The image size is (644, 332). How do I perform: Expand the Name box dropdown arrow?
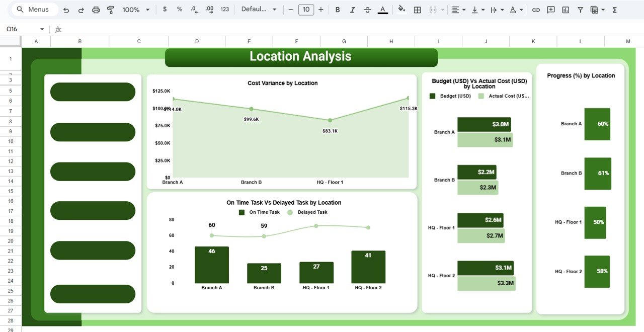(42, 29)
